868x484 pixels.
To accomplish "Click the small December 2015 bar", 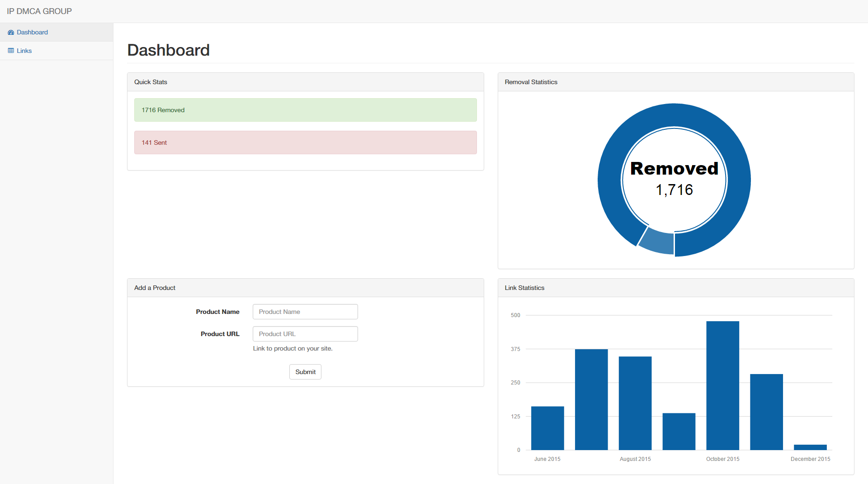I will [810, 447].
